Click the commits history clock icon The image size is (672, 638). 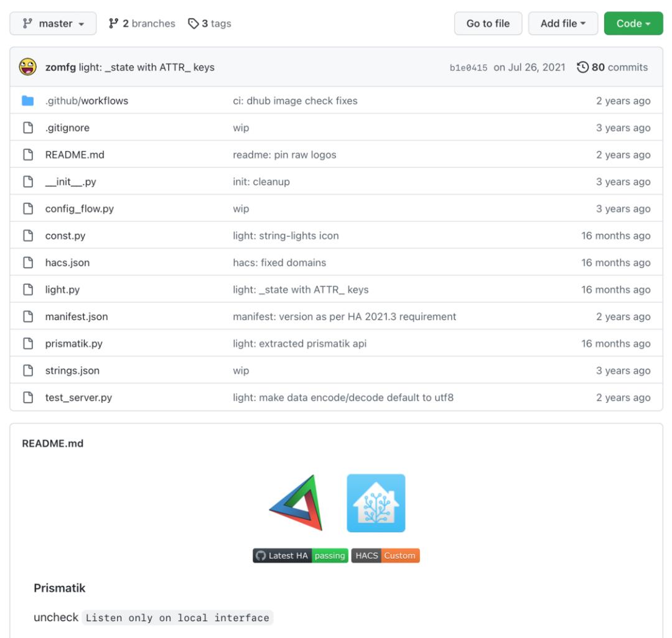point(582,67)
